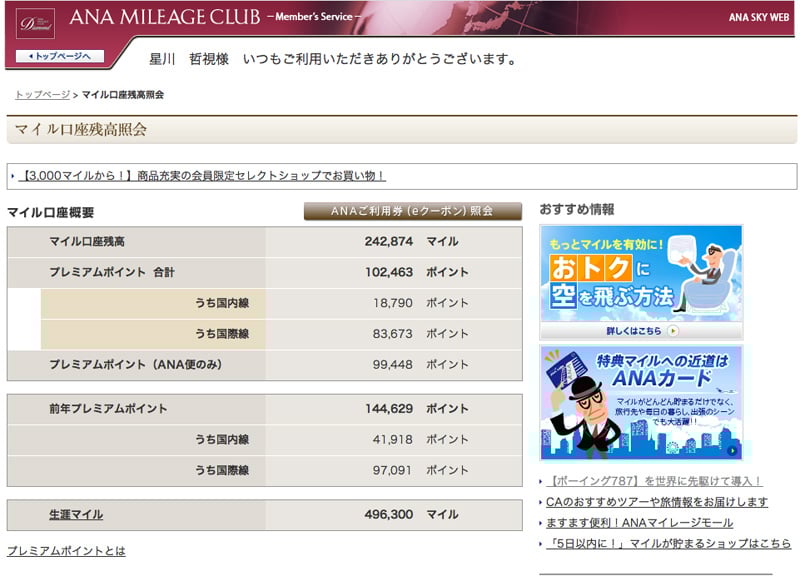This screenshot has height=581, width=800.
Task: Open the 生涯マイル link
Action: point(76,515)
